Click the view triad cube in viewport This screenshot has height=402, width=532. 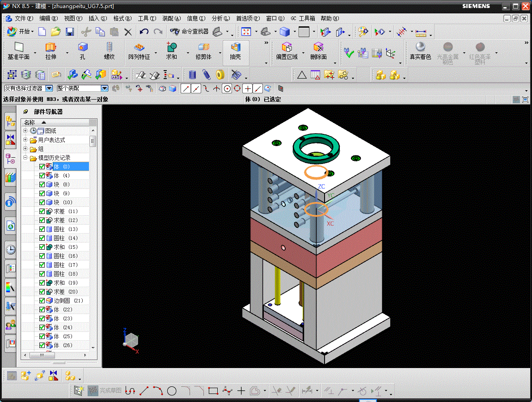tap(131, 340)
